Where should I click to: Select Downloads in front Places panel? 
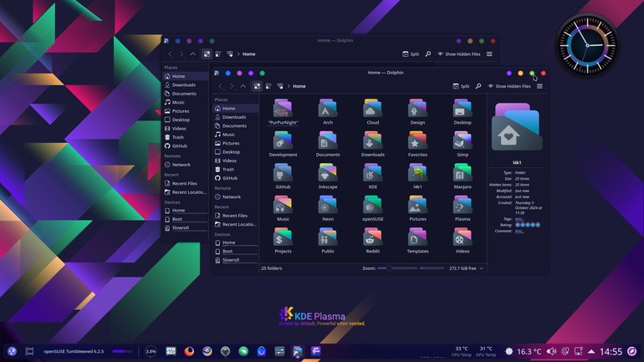236,117
